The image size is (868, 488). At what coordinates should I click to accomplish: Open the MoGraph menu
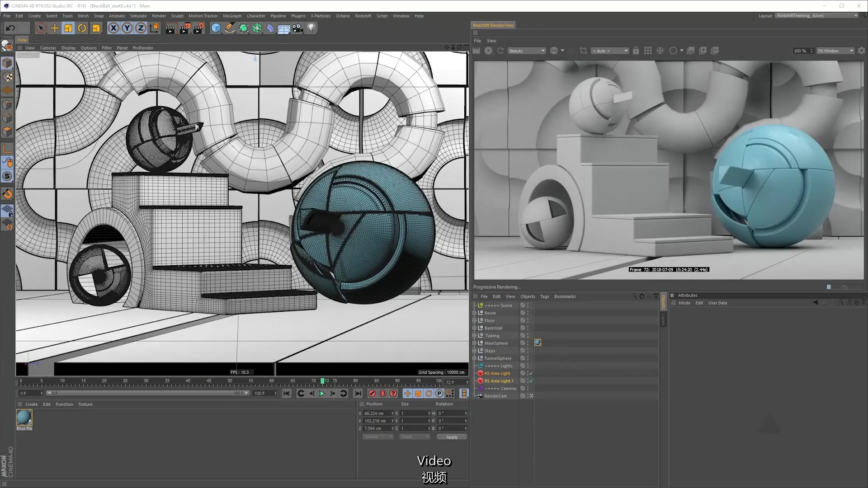(232, 16)
